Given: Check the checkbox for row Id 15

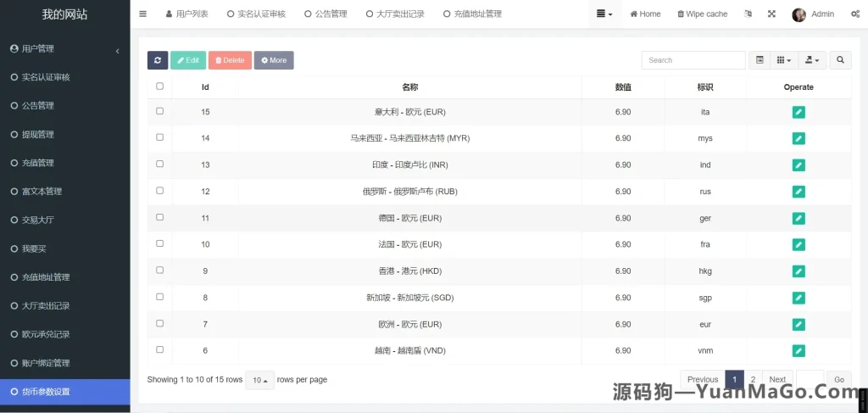Looking at the screenshot, I should (x=160, y=111).
